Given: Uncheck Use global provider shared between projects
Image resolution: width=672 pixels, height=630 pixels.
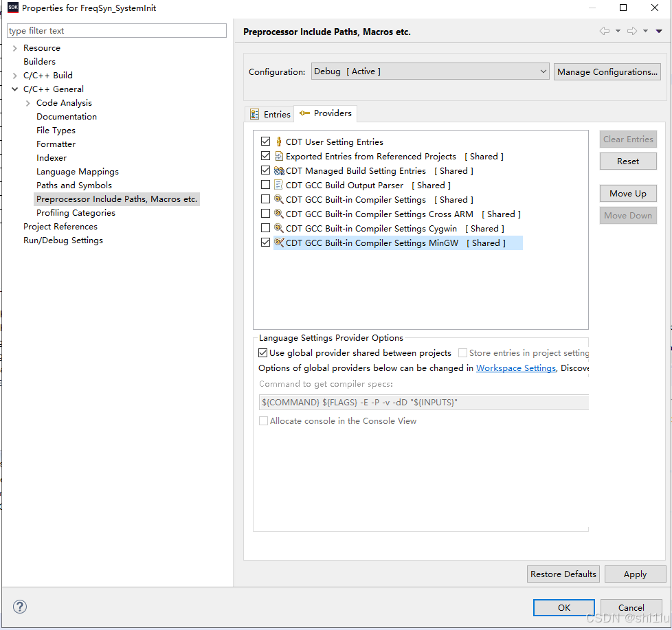Looking at the screenshot, I should (x=262, y=352).
